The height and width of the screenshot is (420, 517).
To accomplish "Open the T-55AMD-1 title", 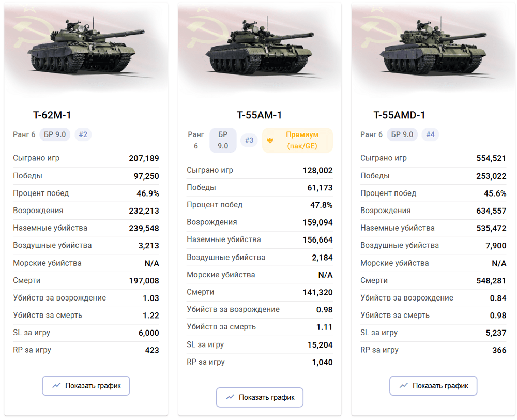I will [x=399, y=115].
